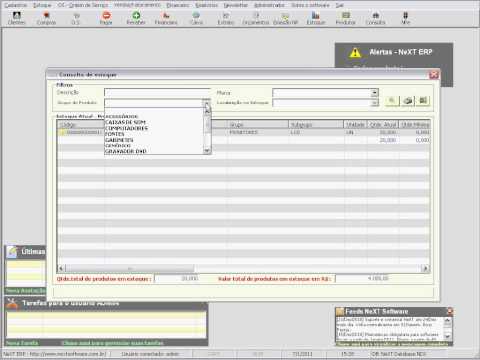
Task: Close the Feeds NeXT Software panel
Action: pyautogui.click(x=449, y=311)
